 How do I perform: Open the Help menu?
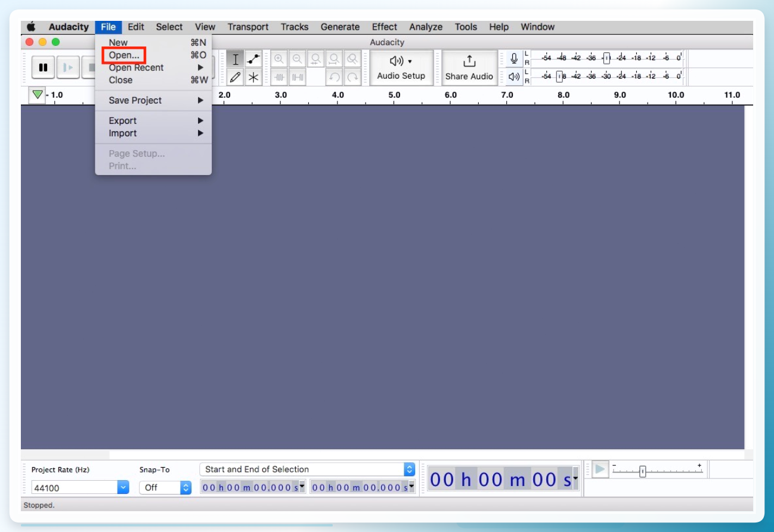tap(499, 27)
